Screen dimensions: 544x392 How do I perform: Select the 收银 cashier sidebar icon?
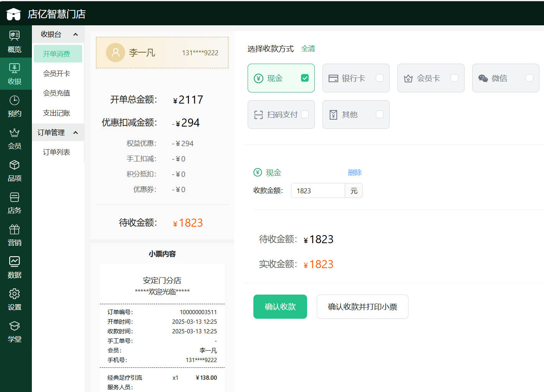pyautogui.click(x=15, y=68)
